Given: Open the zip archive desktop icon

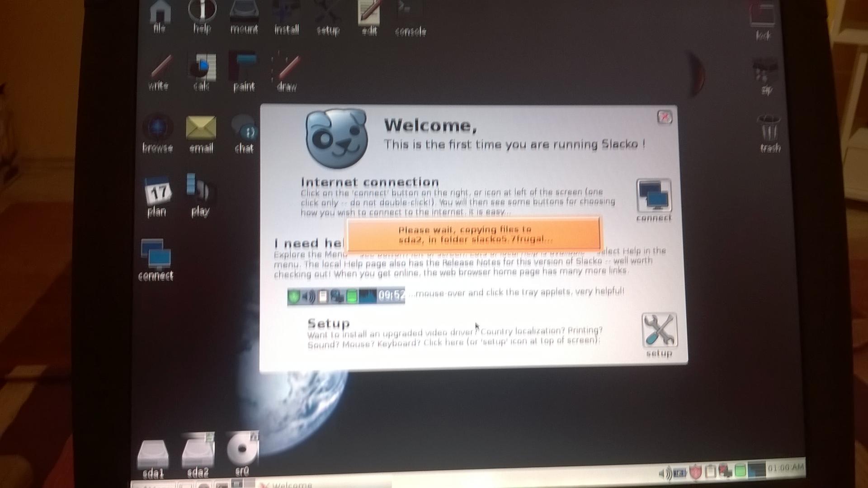Looking at the screenshot, I should pyautogui.click(x=766, y=77).
